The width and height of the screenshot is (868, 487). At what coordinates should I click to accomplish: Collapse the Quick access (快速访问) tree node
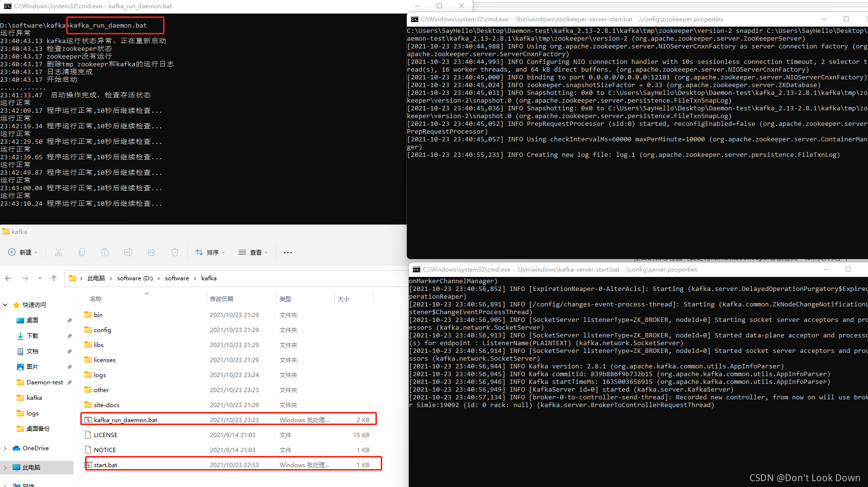click(5, 304)
